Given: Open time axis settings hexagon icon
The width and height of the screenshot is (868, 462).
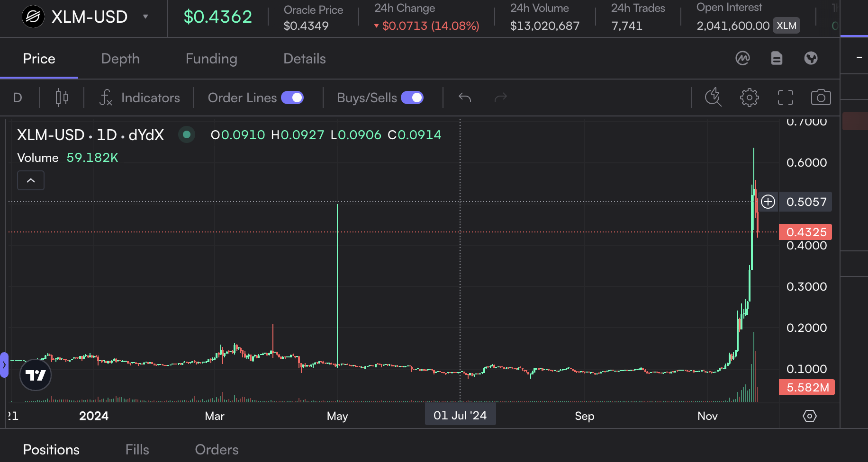Looking at the screenshot, I should point(809,416).
